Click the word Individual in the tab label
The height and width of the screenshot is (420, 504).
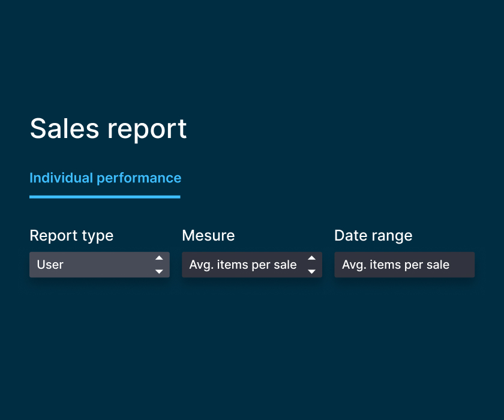pyautogui.click(x=61, y=178)
